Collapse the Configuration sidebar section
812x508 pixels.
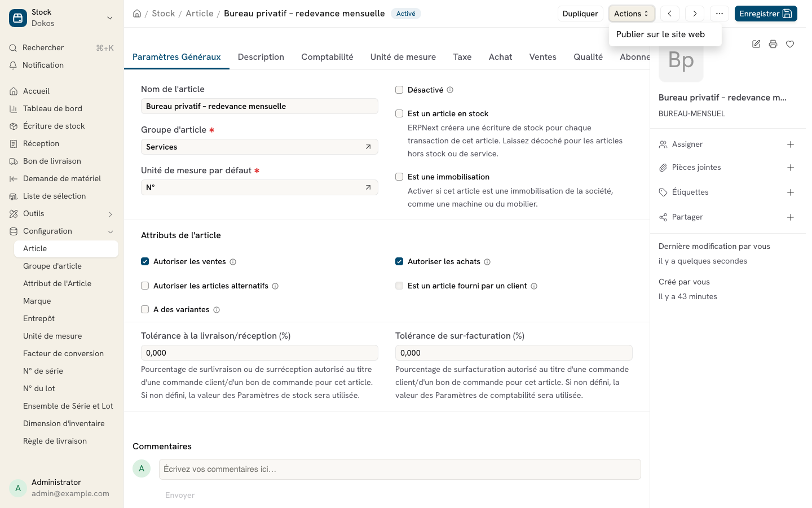tap(111, 231)
